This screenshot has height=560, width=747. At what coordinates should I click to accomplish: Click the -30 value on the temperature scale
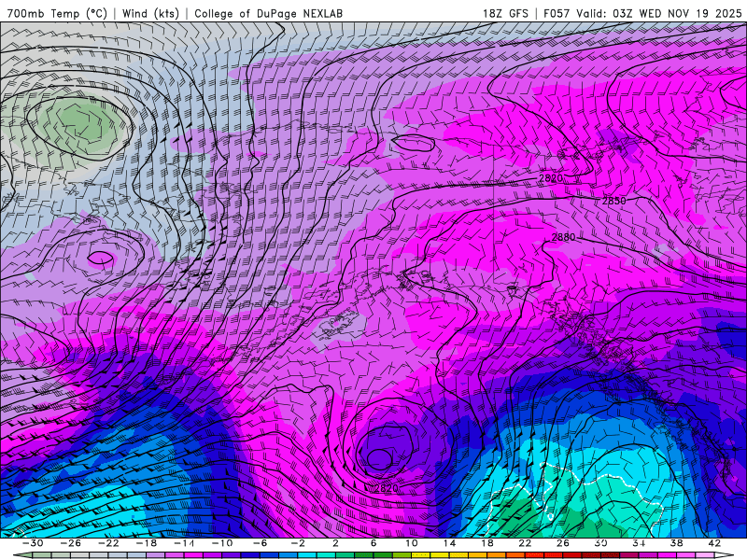(33, 543)
